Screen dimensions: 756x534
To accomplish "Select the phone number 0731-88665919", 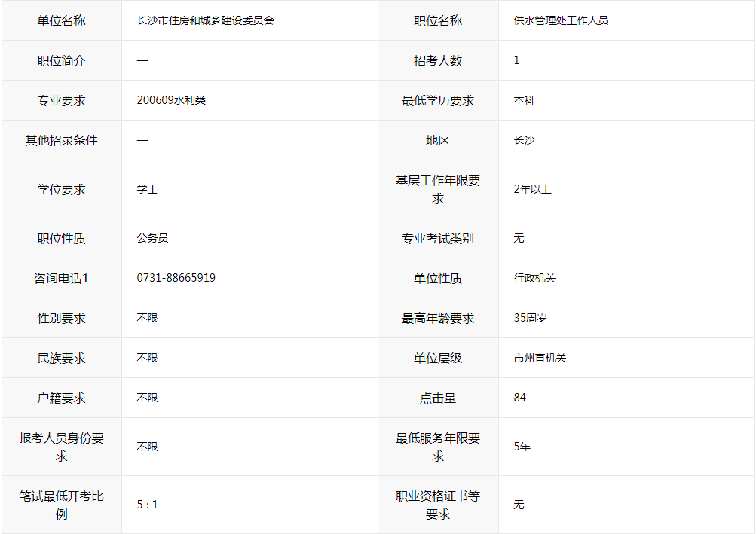I will coord(176,278).
